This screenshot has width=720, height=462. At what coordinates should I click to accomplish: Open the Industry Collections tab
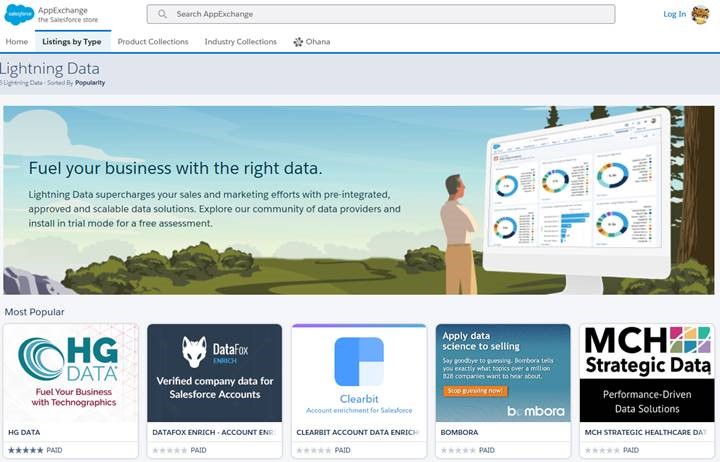(x=241, y=42)
